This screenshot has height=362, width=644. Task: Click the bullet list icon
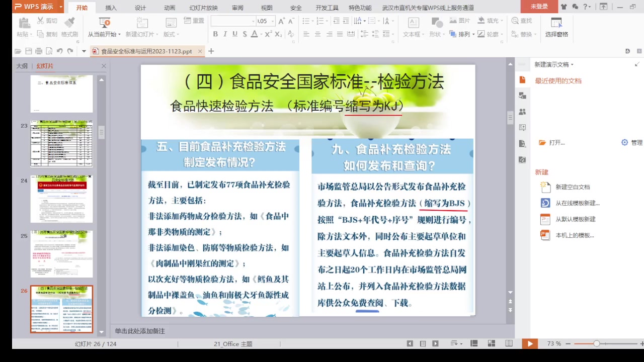[x=306, y=21]
